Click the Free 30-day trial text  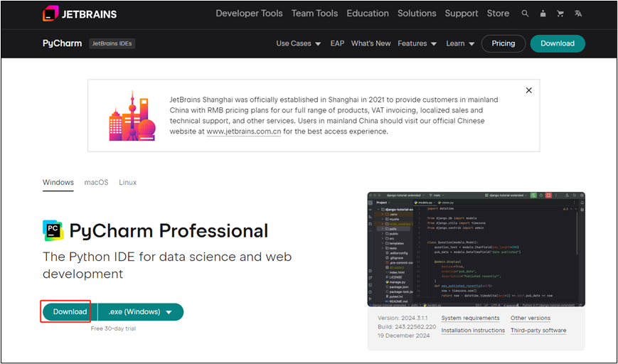click(x=113, y=328)
